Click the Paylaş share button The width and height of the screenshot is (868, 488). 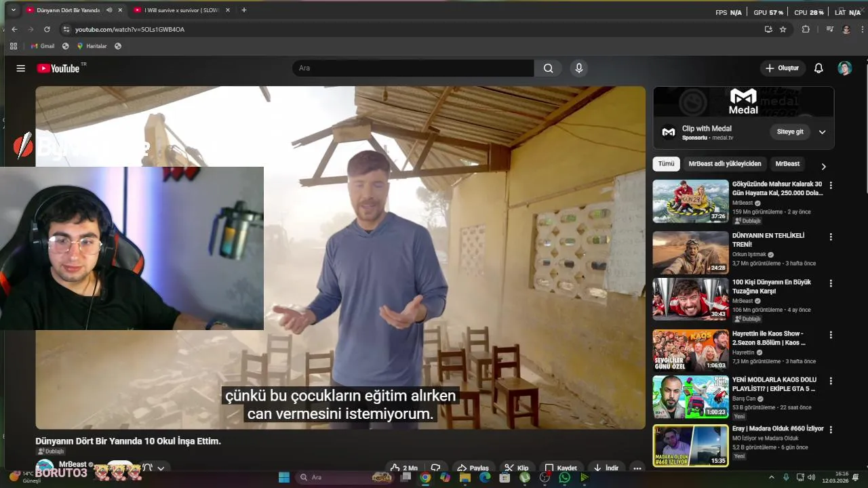473,468
